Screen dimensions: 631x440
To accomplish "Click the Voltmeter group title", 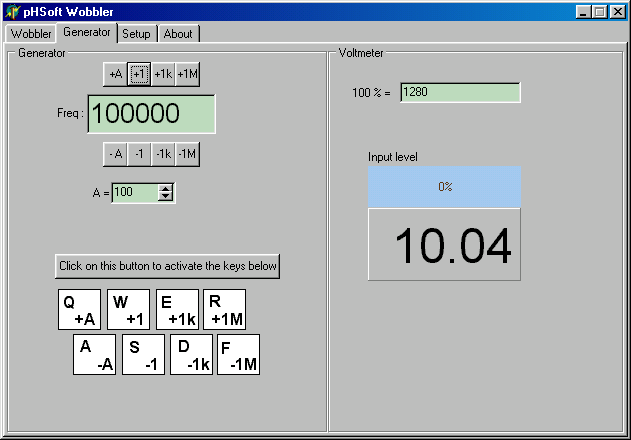I will click(361, 53).
